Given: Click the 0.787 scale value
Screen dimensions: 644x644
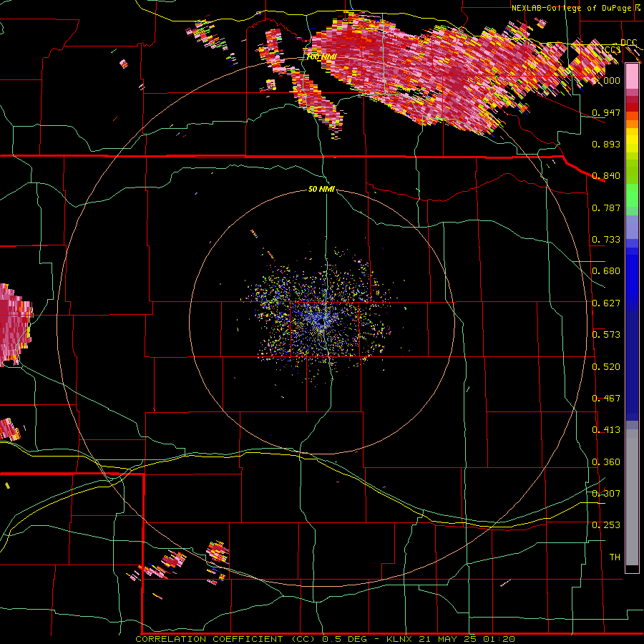Looking at the screenshot, I should (606, 208).
